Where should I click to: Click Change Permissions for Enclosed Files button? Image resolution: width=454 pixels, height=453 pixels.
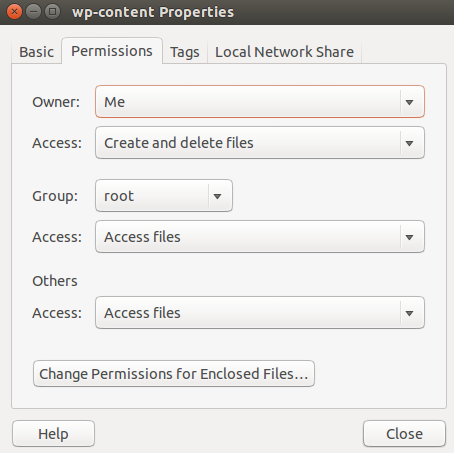click(x=174, y=374)
